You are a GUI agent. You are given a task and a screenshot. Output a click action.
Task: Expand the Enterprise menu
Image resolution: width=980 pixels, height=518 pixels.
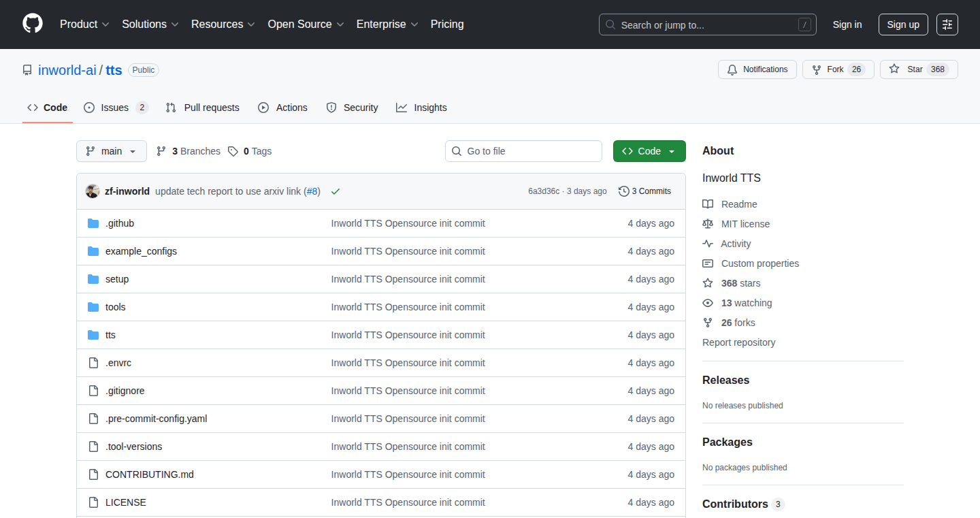pos(387,25)
